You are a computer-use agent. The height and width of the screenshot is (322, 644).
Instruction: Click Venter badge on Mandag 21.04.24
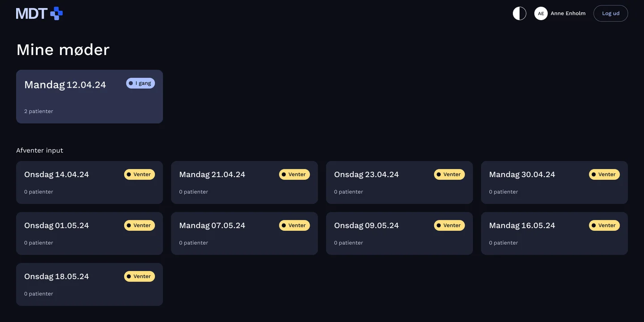coord(294,174)
